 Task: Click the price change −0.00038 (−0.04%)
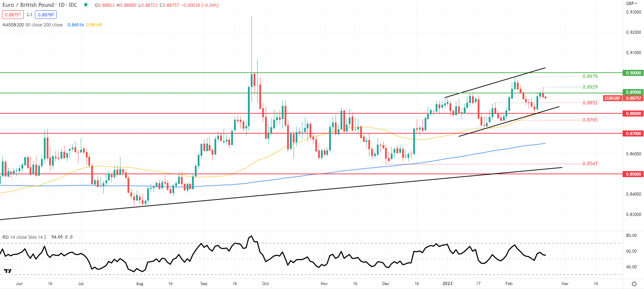[x=200, y=5]
